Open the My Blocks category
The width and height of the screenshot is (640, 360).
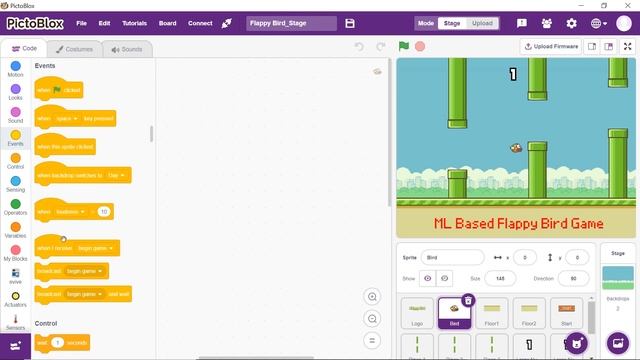pyautogui.click(x=16, y=253)
